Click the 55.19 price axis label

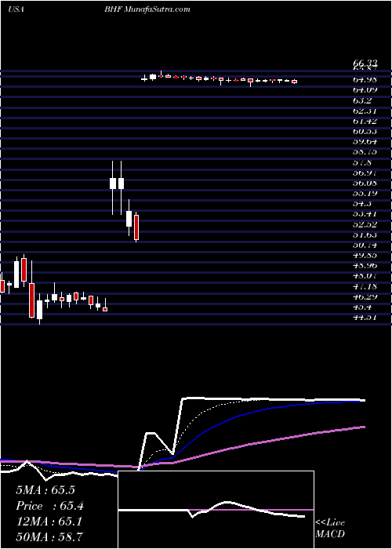click(365, 194)
